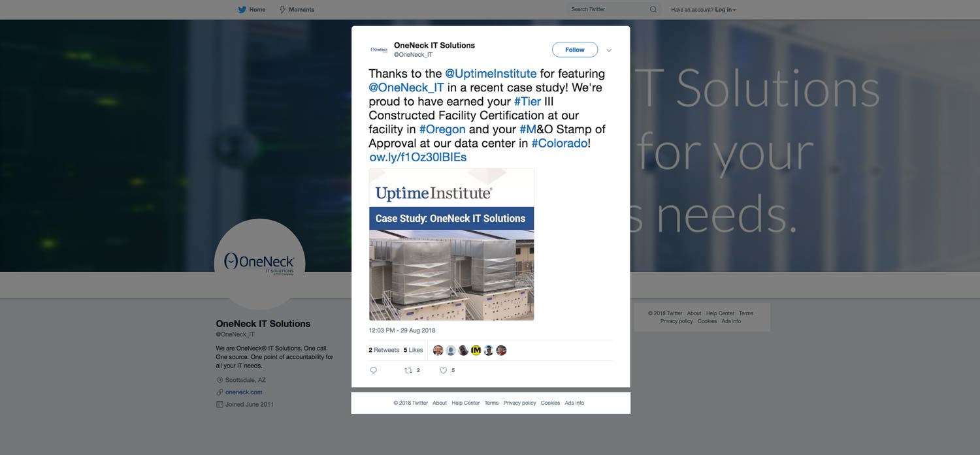Click the Scottsdale, AZ location text
The height and width of the screenshot is (455, 980).
click(246, 380)
